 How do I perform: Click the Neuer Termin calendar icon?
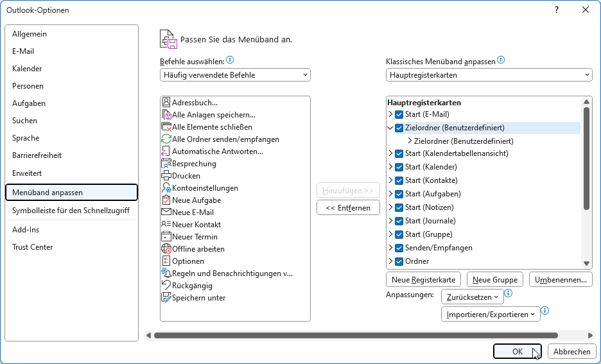click(166, 236)
